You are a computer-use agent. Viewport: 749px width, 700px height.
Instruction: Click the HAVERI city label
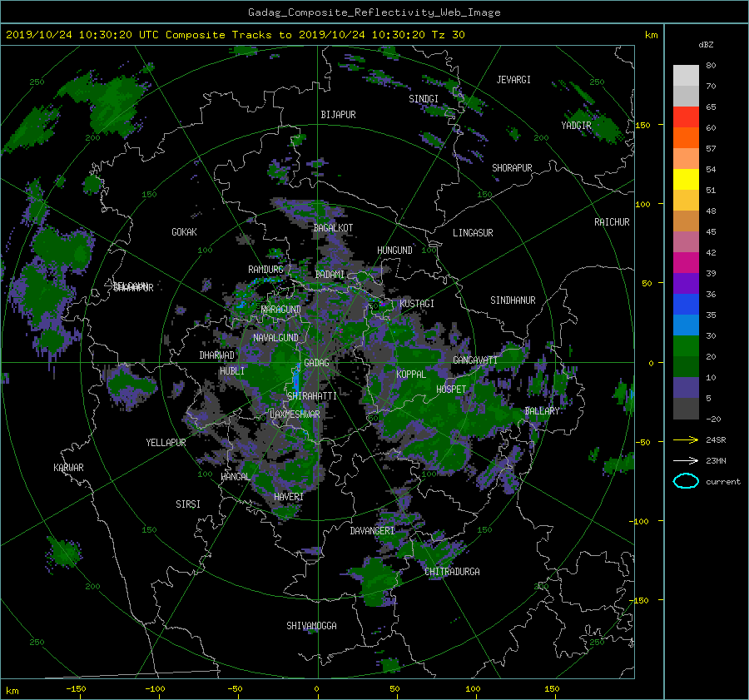coord(289,497)
